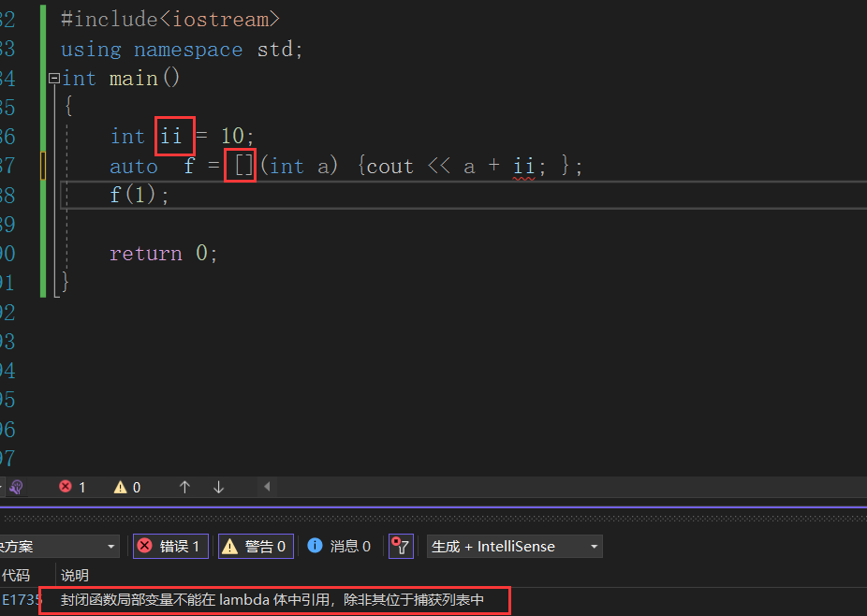Viewport: 867px width, 616px height.
Task: Go to next error using the down arrow icon
Action: (217, 487)
